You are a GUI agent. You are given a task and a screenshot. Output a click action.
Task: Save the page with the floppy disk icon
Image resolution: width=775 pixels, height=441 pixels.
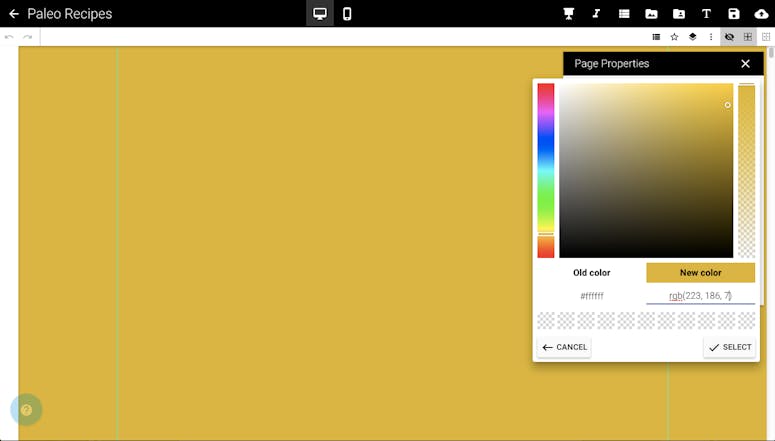point(734,14)
